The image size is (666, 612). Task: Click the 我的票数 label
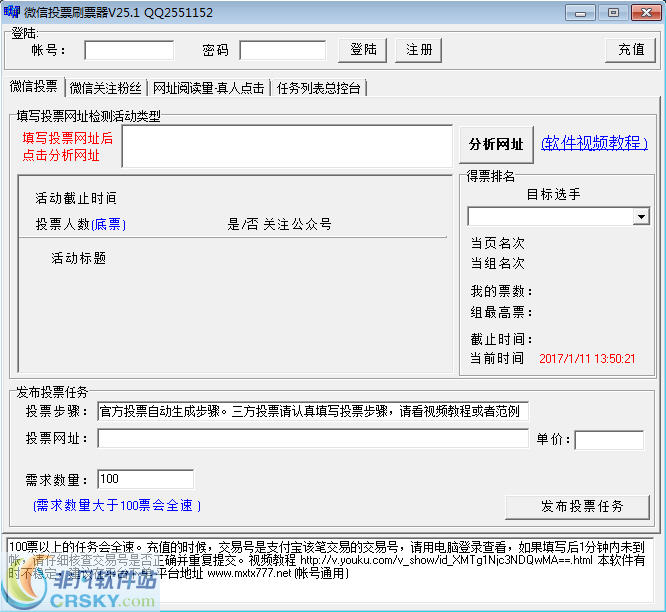click(501, 291)
